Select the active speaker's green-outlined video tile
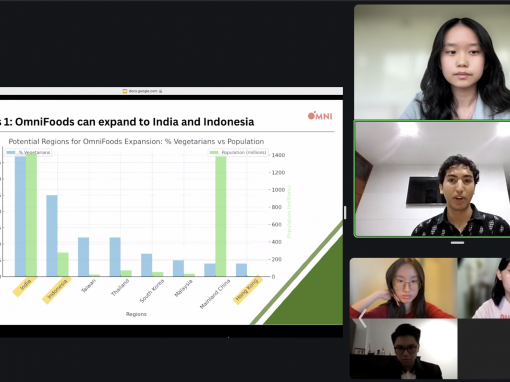The image size is (510, 382). (x=432, y=179)
